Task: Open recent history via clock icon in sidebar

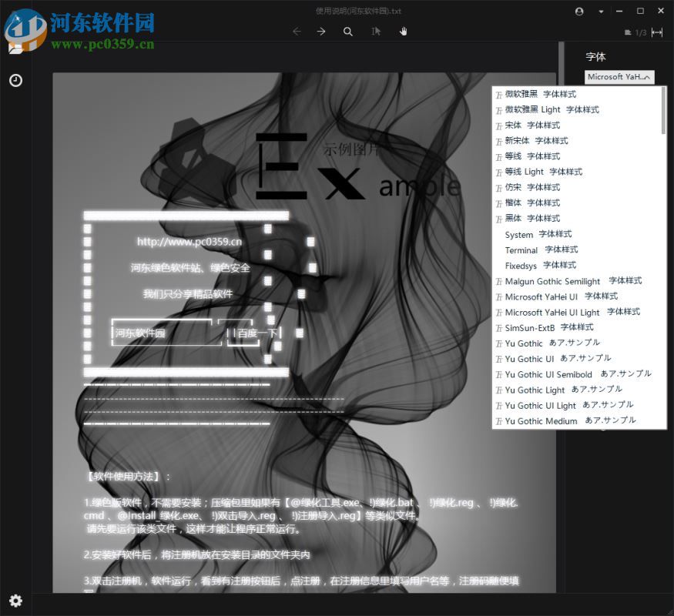Action: pos(15,80)
